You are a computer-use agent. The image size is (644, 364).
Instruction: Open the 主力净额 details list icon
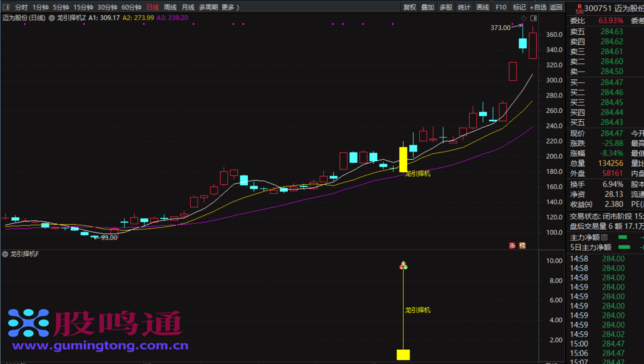[x=604, y=238]
